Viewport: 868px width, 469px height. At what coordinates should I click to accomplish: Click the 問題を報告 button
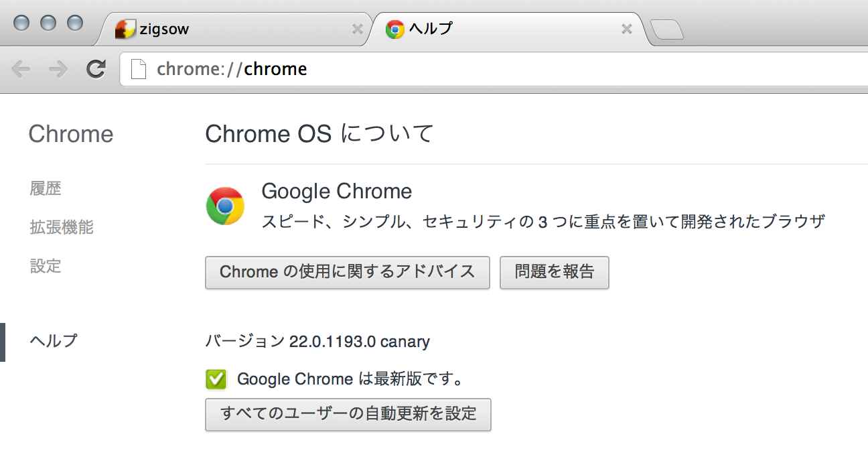(554, 272)
